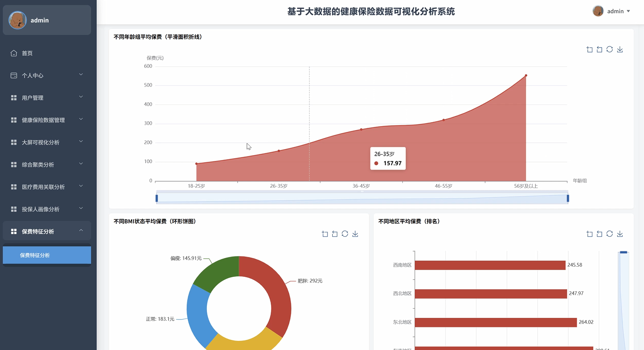Click the admin avatar in sidebar header

coord(18,20)
